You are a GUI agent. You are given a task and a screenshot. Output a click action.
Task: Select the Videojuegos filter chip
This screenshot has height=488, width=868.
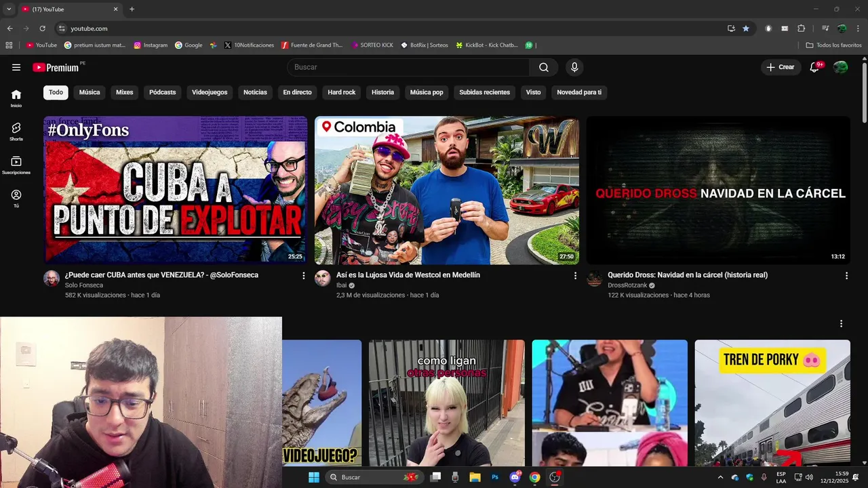tap(210, 92)
